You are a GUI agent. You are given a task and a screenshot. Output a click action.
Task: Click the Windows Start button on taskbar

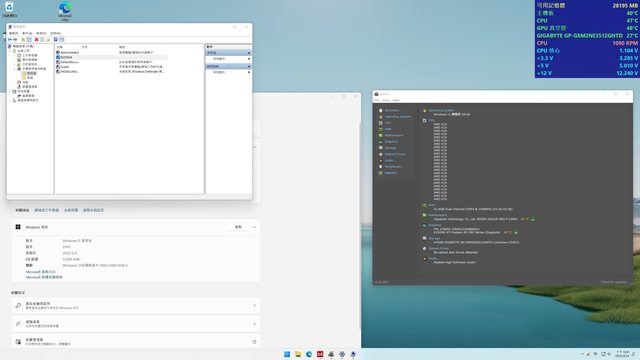pos(287,354)
